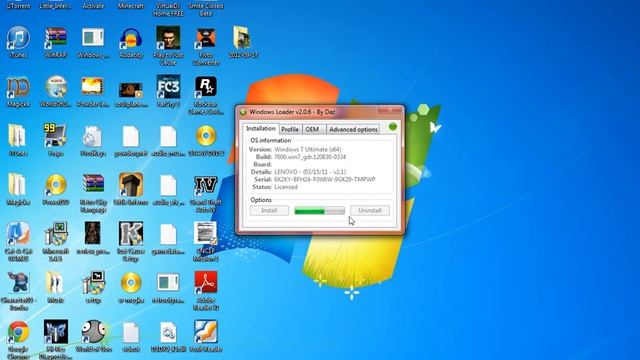Open the Adobe Reader XI shortcut
The height and width of the screenshot is (360, 640).
[206, 283]
